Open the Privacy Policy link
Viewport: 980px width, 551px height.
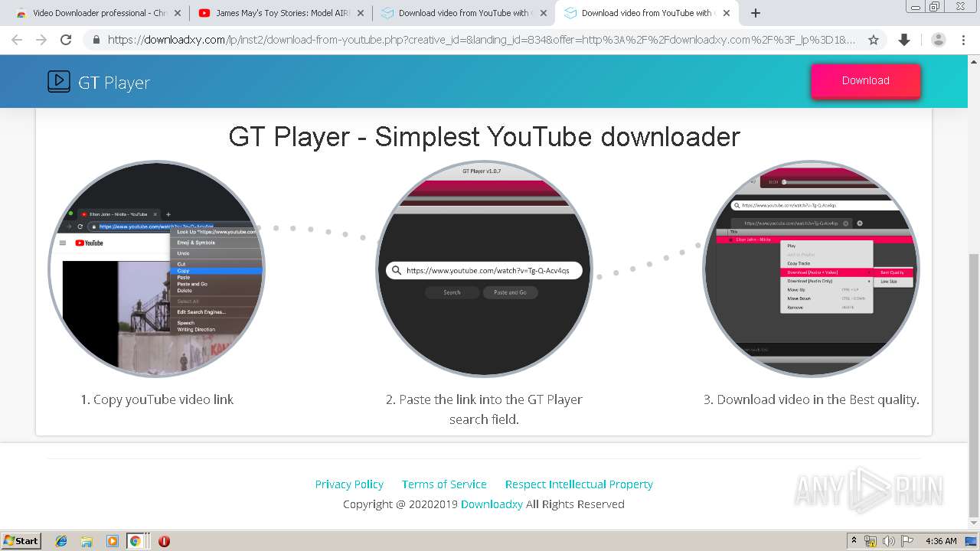click(349, 484)
